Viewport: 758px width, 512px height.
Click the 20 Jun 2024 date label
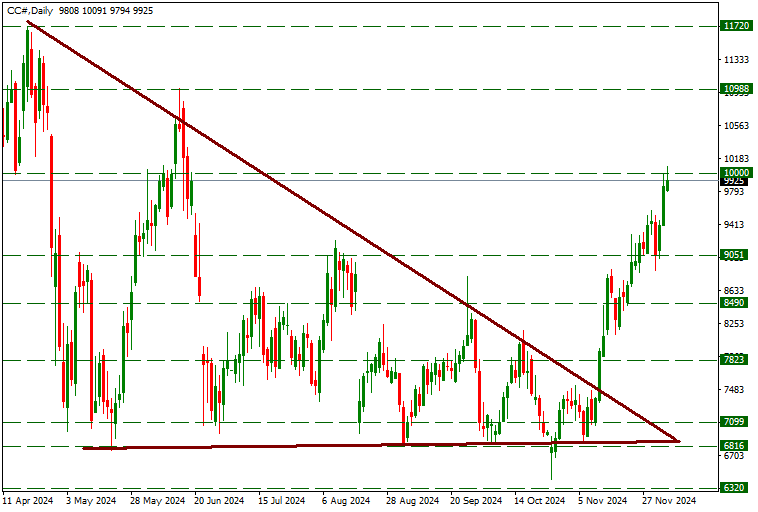click(219, 500)
